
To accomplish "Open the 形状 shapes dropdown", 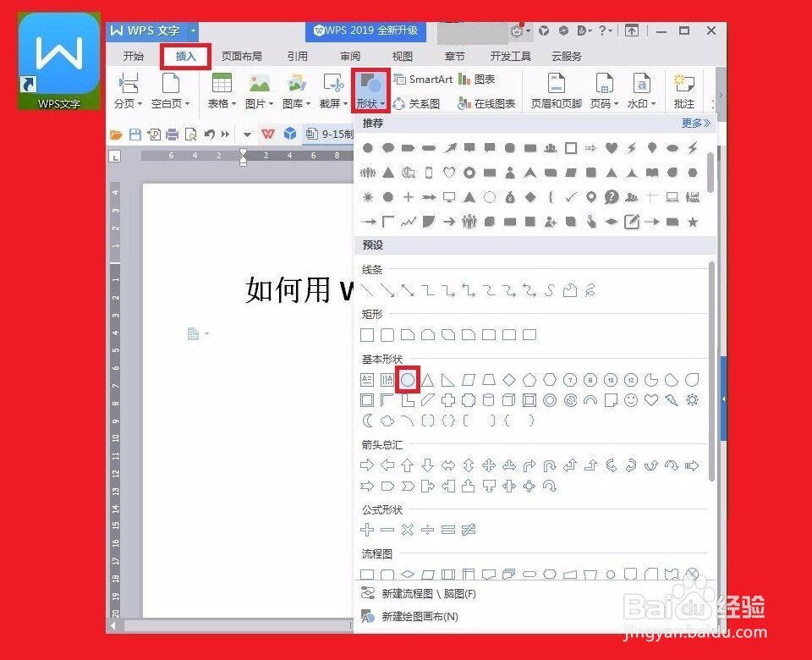I will pyautogui.click(x=370, y=91).
